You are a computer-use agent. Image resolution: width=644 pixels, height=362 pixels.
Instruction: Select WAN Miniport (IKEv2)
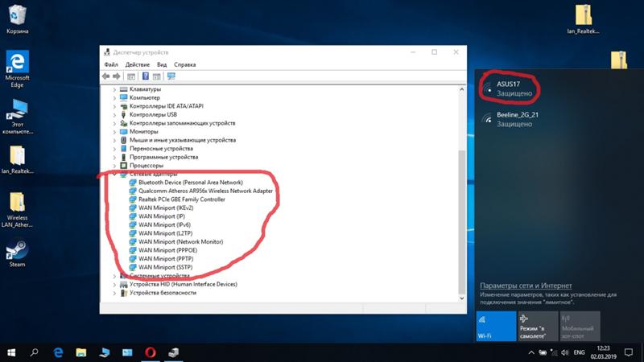166,208
